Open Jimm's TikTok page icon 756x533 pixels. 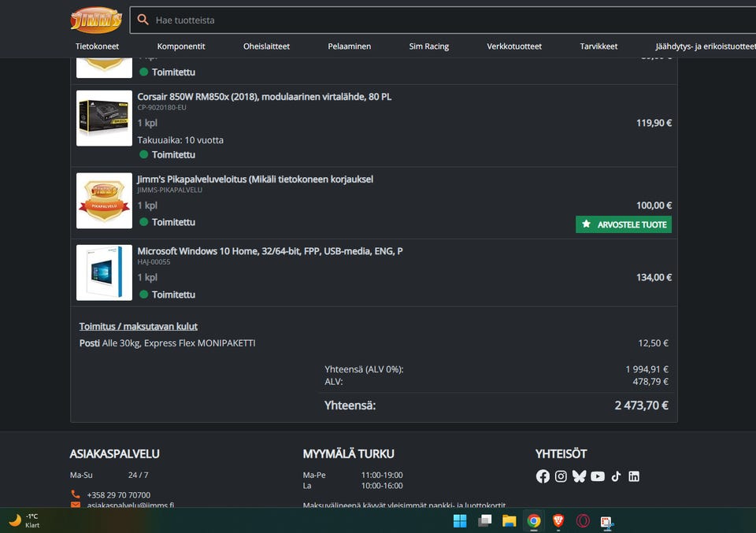tap(616, 476)
